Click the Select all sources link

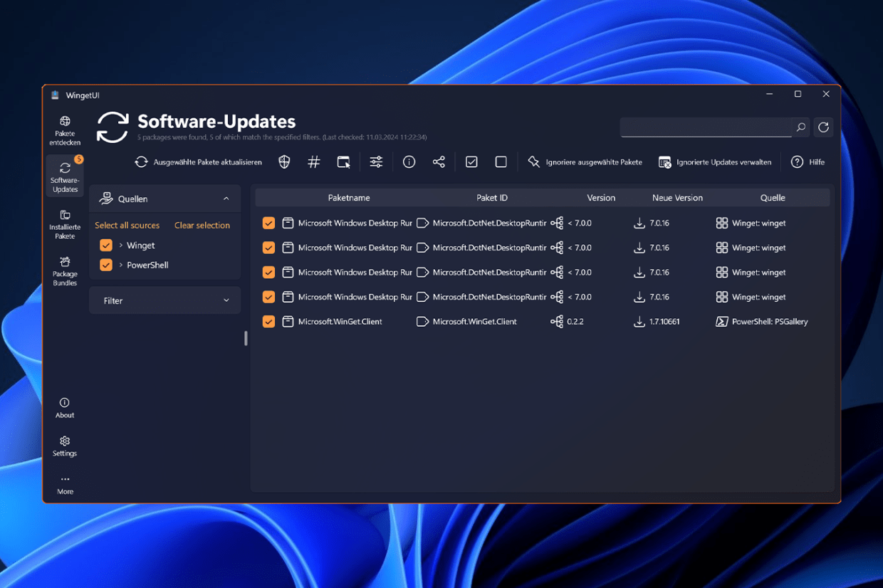click(x=127, y=225)
